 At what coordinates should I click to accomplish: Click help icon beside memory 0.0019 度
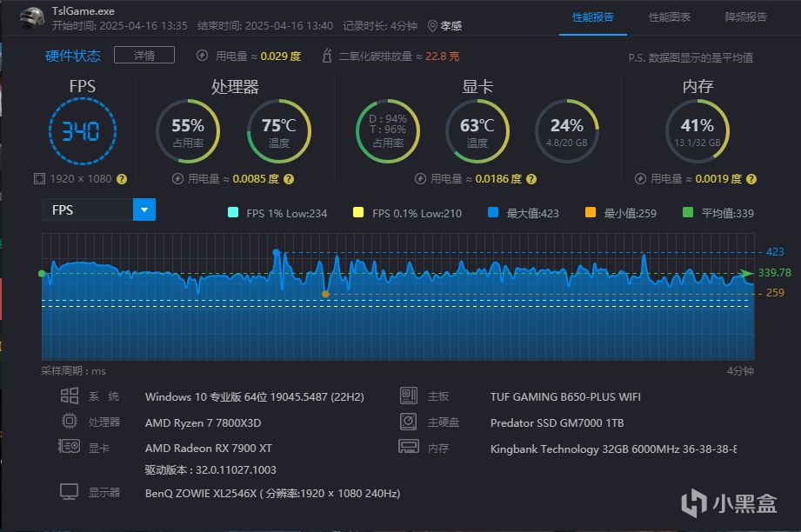click(751, 179)
